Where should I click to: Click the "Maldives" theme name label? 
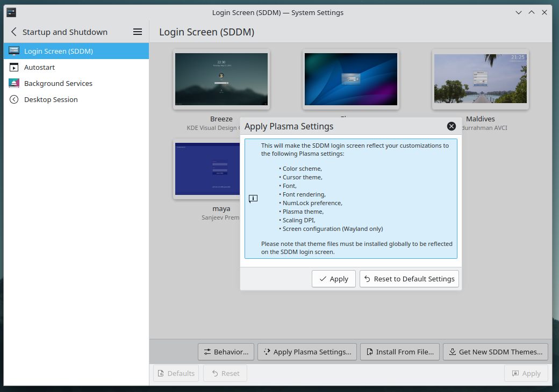[x=480, y=119]
